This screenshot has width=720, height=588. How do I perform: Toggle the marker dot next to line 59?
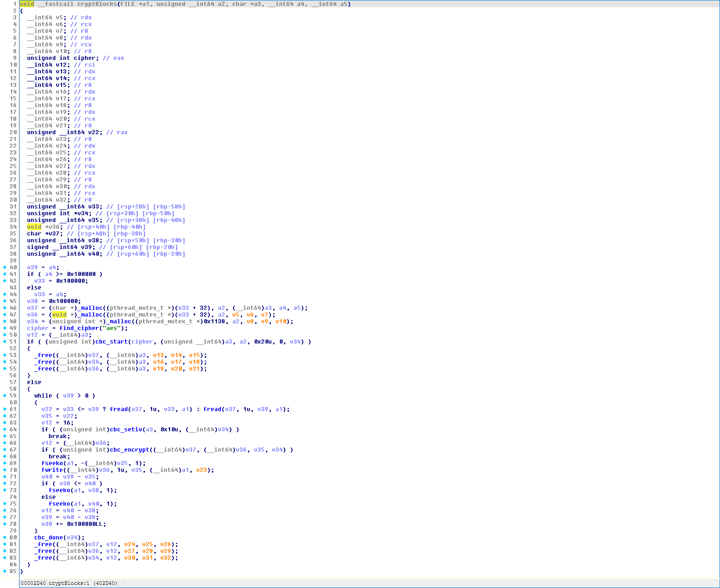(x=4, y=395)
